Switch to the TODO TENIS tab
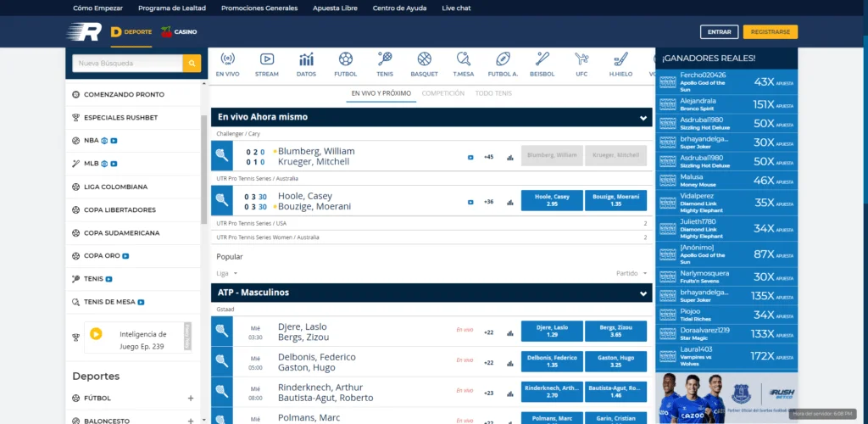Image resolution: width=868 pixels, height=424 pixels. [493, 93]
